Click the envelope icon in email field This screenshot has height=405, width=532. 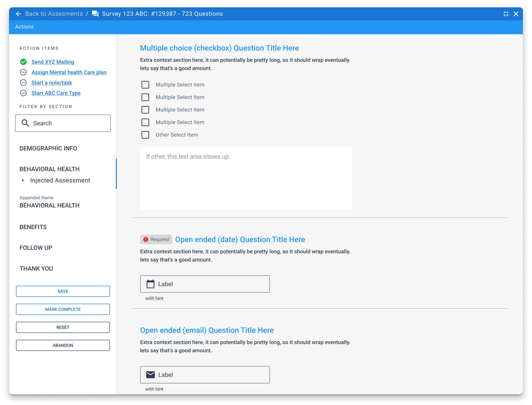pos(150,375)
